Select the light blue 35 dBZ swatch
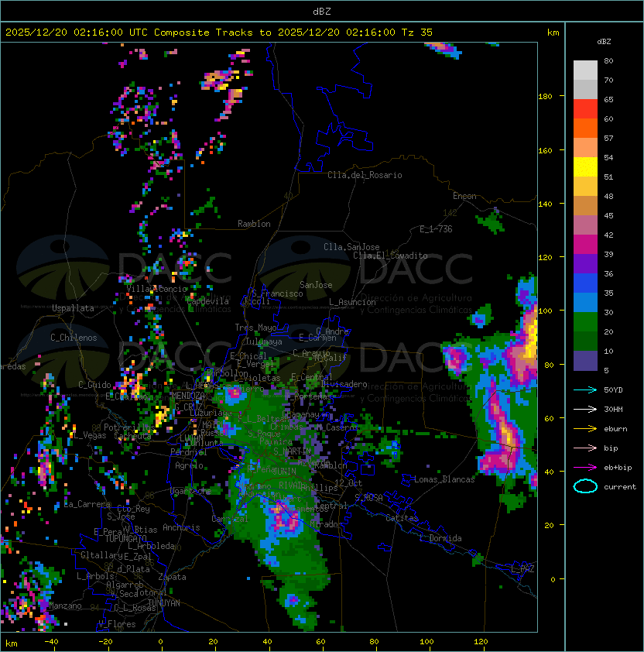This screenshot has height=652, width=644. click(x=585, y=302)
